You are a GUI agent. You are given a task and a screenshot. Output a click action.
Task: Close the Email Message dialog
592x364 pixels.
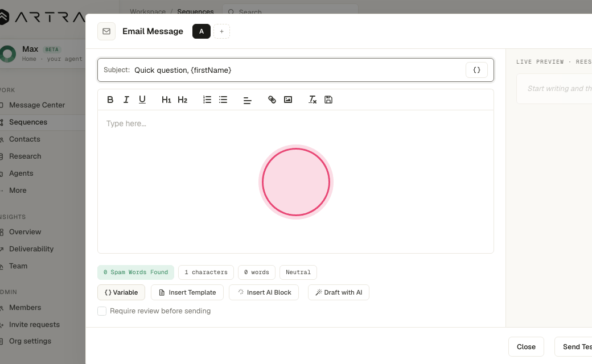point(526,346)
